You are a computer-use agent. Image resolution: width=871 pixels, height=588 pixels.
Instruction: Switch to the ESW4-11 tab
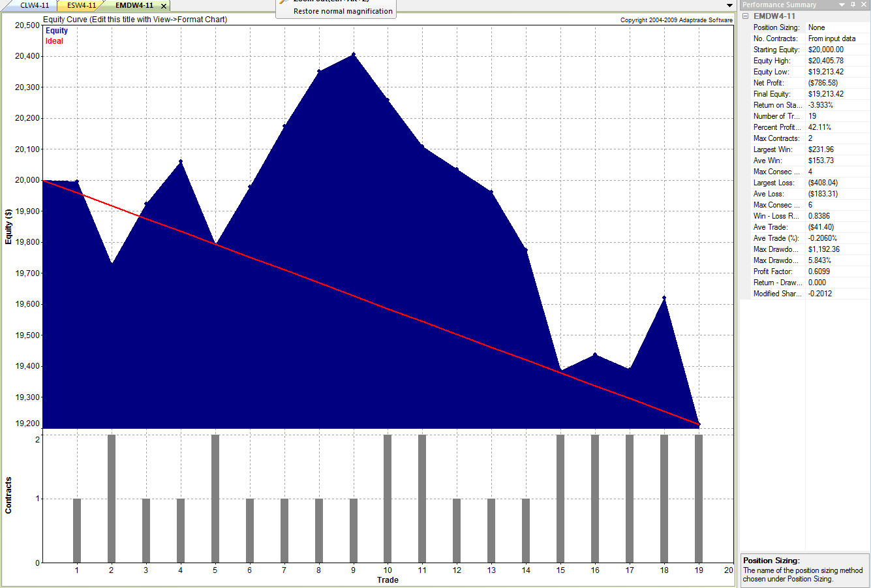pyautogui.click(x=81, y=5)
